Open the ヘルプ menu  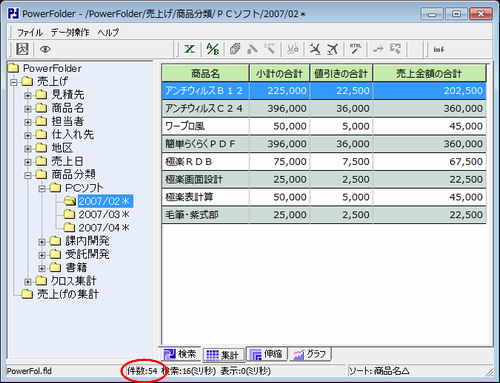click(x=108, y=32)
